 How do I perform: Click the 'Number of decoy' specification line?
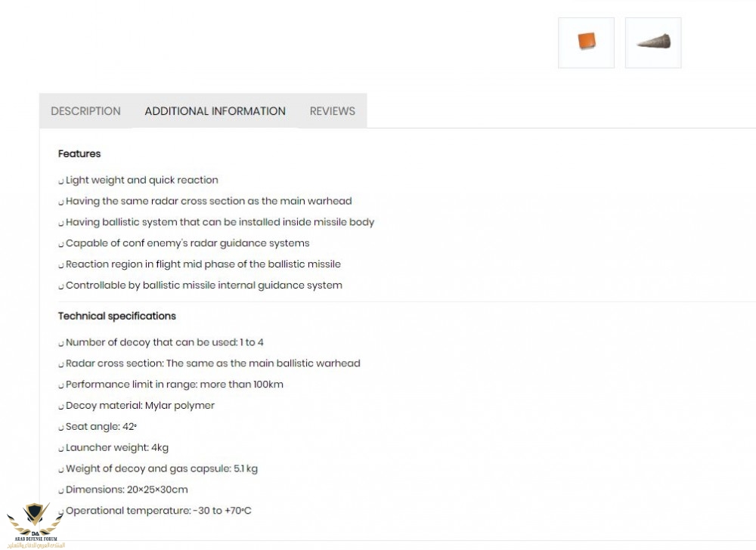[x=164, y=342]
